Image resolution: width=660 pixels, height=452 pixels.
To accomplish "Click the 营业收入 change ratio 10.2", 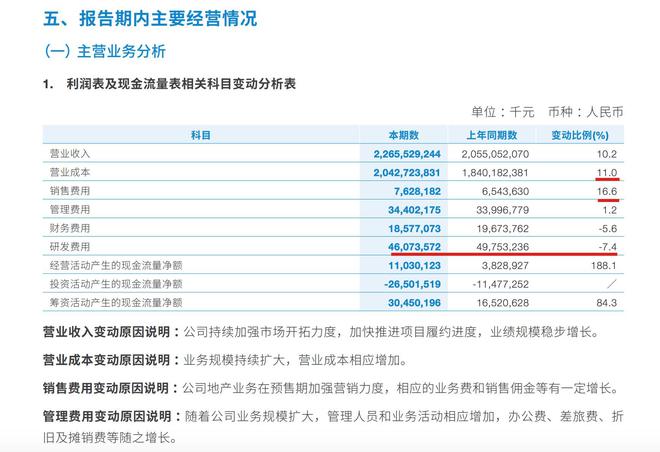I will coord(607,154).
